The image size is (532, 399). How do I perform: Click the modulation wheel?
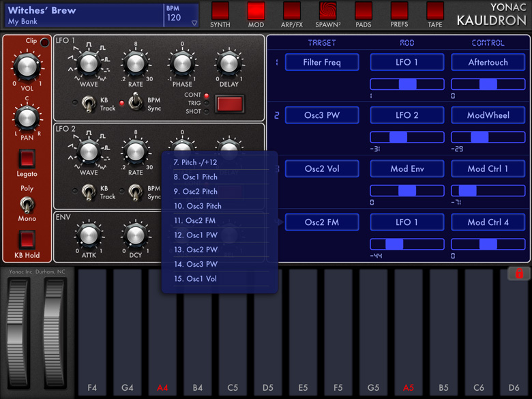coord(54,334)
